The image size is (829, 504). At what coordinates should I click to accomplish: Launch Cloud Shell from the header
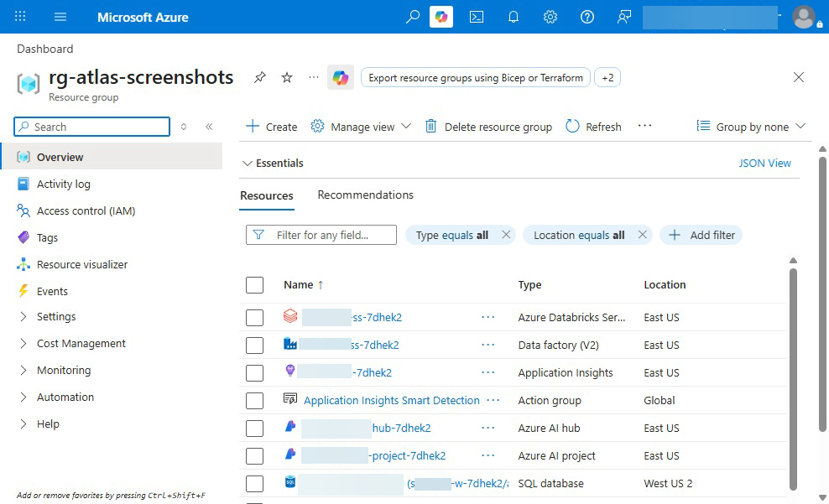point(477,17)
